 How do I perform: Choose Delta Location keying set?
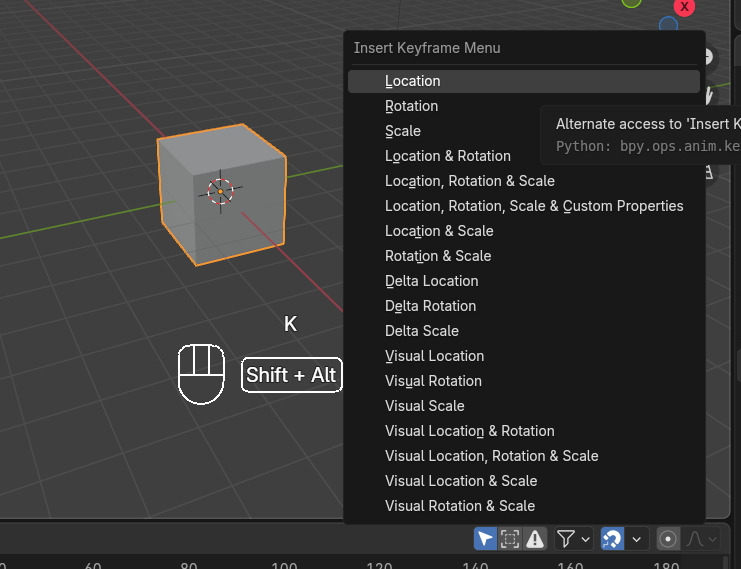(524, 281)
